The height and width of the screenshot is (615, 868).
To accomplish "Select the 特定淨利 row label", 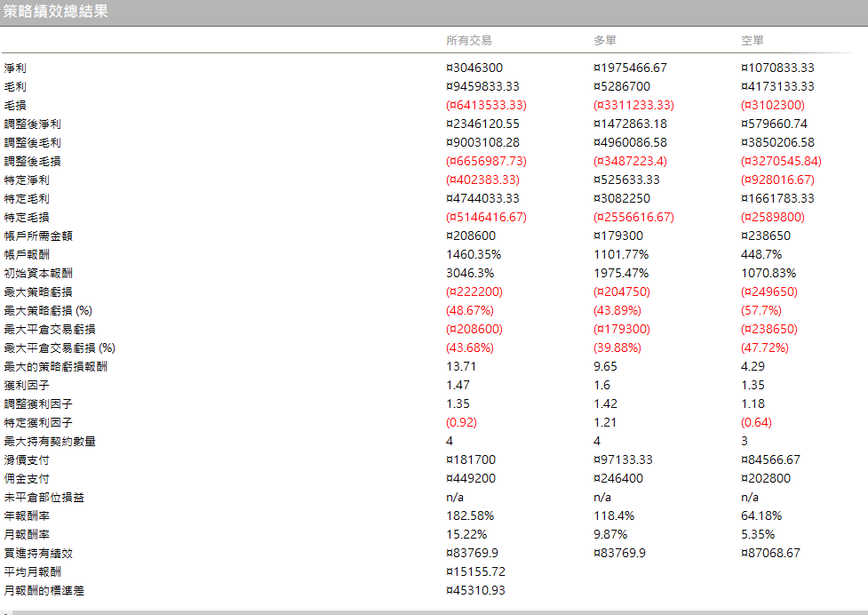I will click(x=27, y=180).
